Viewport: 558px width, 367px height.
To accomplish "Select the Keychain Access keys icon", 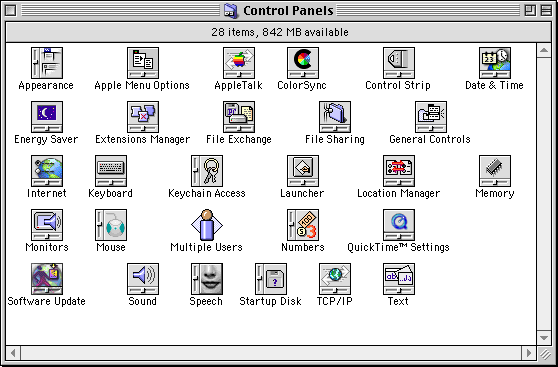I will coord(207,171).
